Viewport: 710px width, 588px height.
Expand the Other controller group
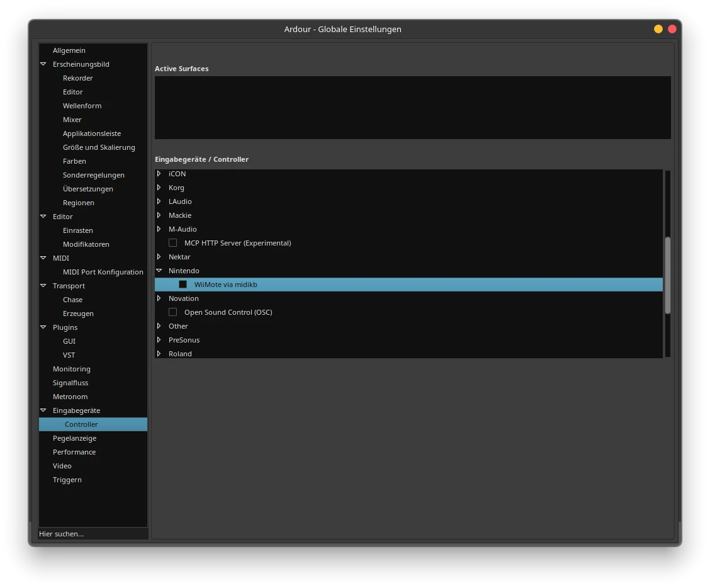pyautogui.click(x=159, y=326)
